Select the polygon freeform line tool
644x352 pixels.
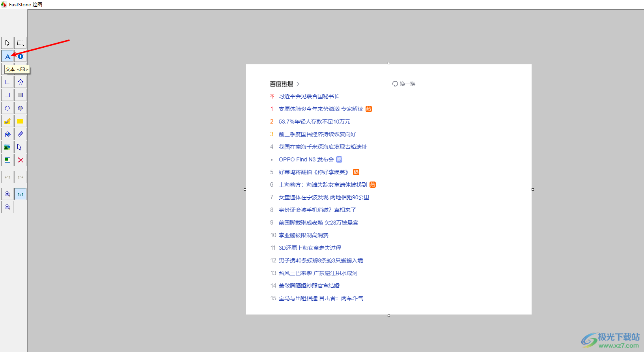[21, 82]
